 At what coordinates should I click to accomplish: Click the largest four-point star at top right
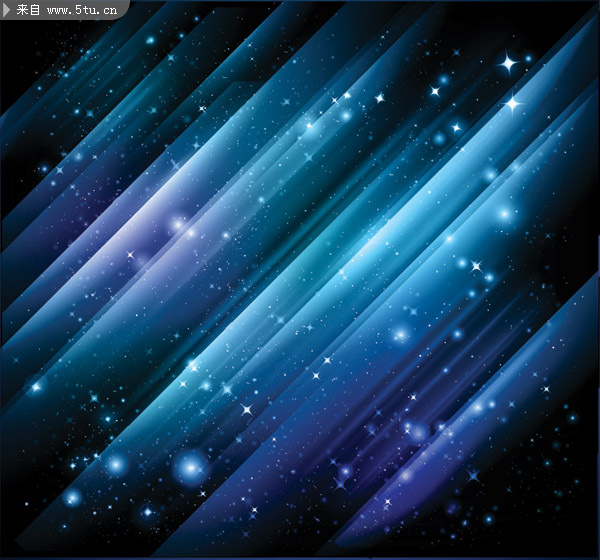coord(508,64)
